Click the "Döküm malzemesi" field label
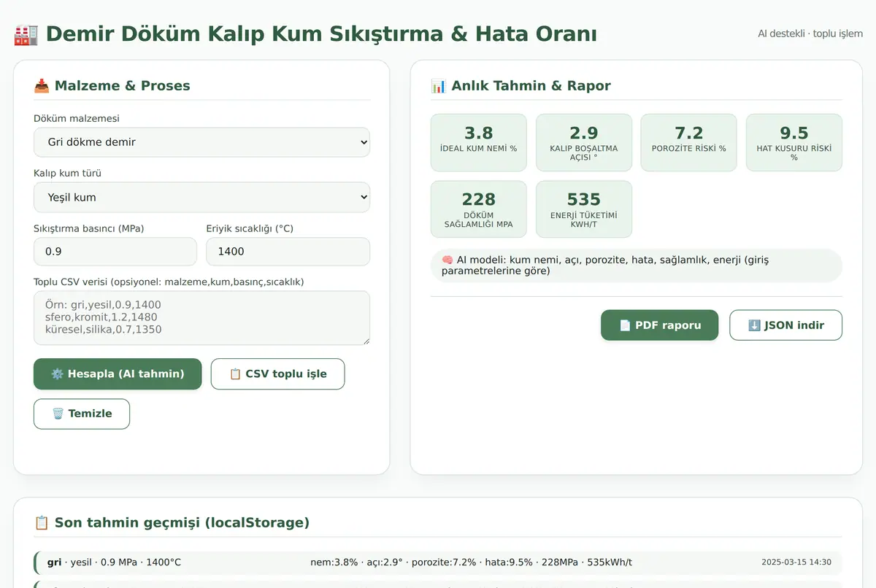Image resolution: width=876 pixels, height=588 pixels. click(x=77, y=118)
